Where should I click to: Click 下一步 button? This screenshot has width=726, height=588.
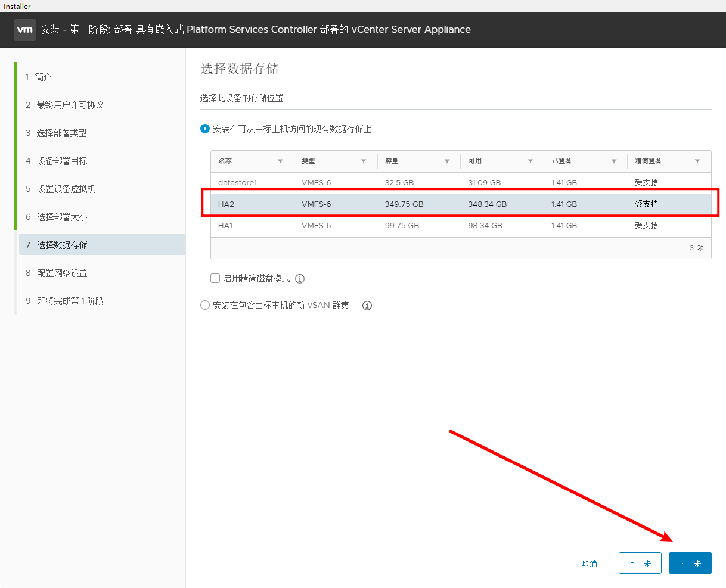[x=690, y=563]
